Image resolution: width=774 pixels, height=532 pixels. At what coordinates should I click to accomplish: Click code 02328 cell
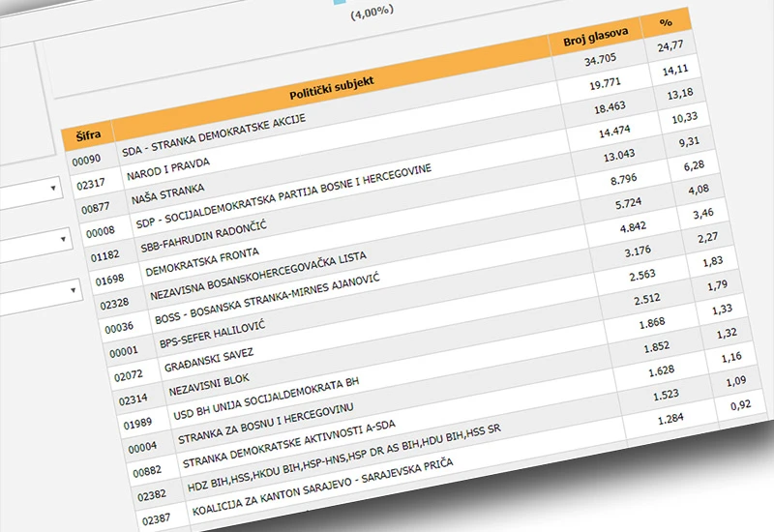(114, 304)
